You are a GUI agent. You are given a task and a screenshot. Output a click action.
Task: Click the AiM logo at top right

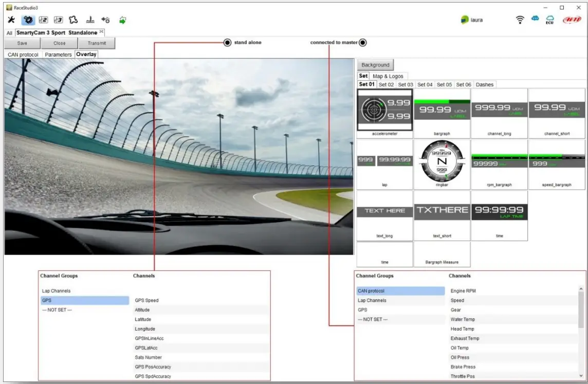click(x=571, y=19)
